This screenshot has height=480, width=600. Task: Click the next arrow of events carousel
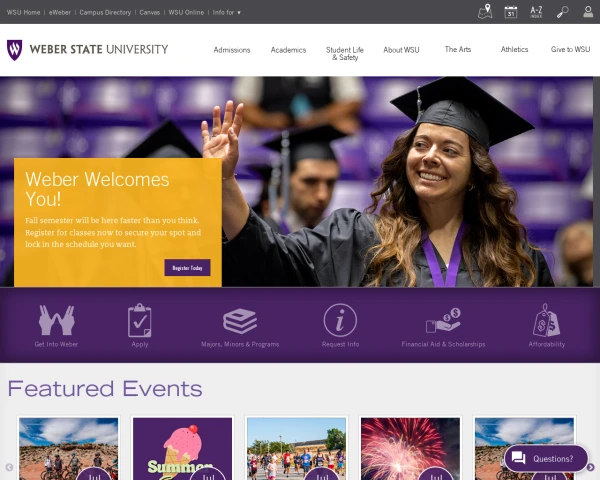(x=590, y=467)
